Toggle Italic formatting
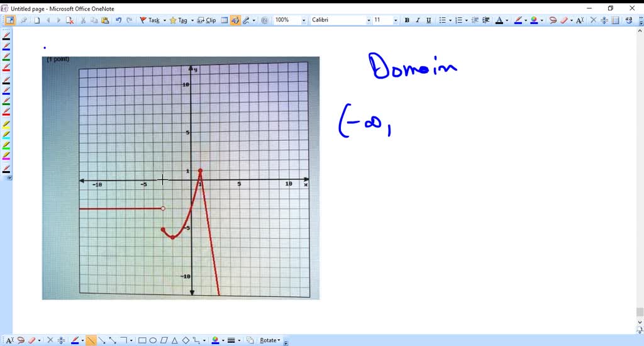 418,20
